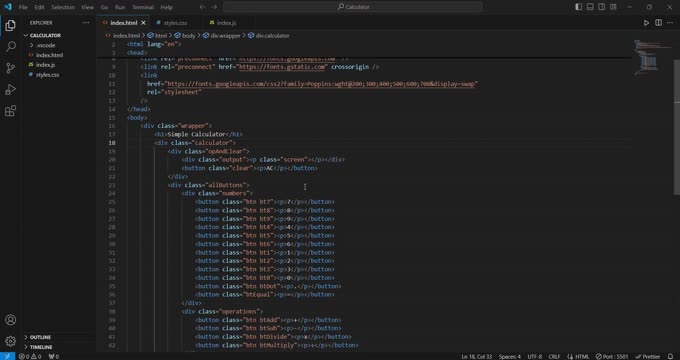
Task: Click the editor vertical scrollbar
Action: [x=677, y=127]
